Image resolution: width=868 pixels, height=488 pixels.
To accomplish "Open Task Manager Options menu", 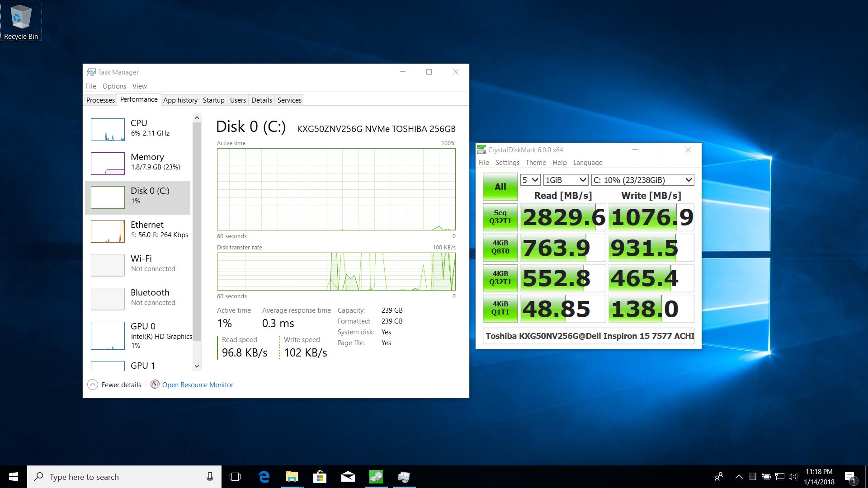I will coord(114,86).
